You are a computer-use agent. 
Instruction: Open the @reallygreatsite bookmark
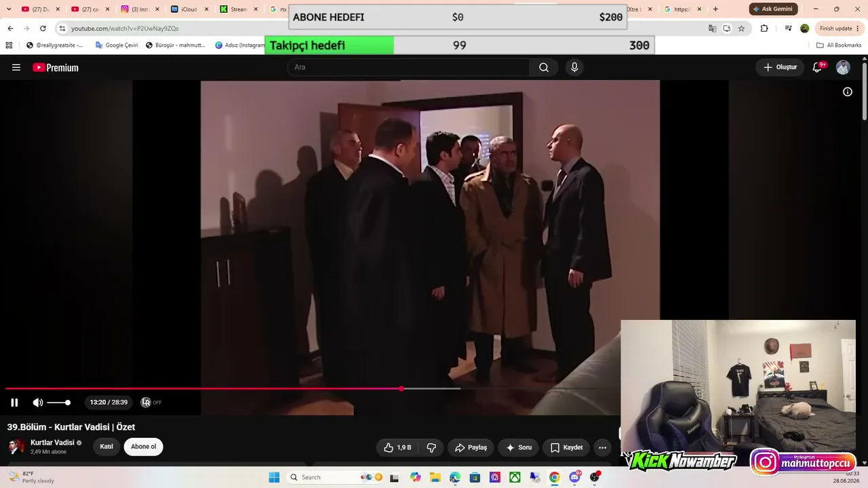[x=55, y=45]
